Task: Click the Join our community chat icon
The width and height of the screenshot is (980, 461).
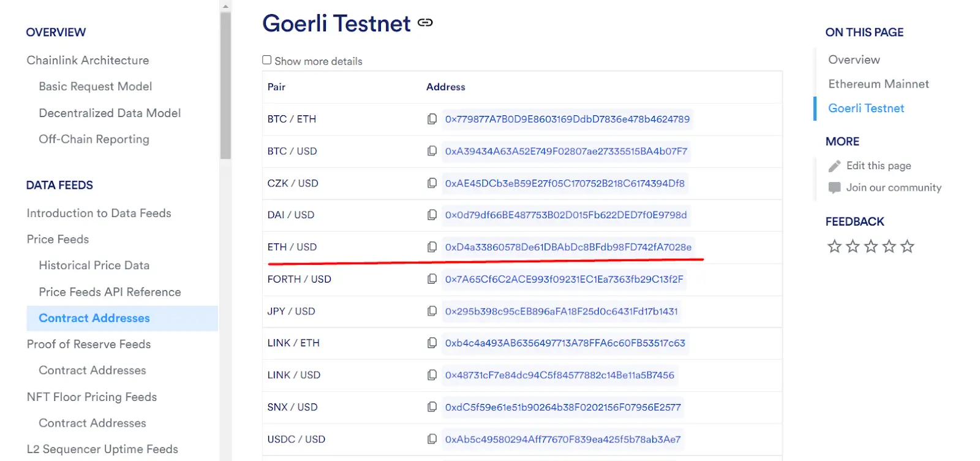Action: (834, 188)
